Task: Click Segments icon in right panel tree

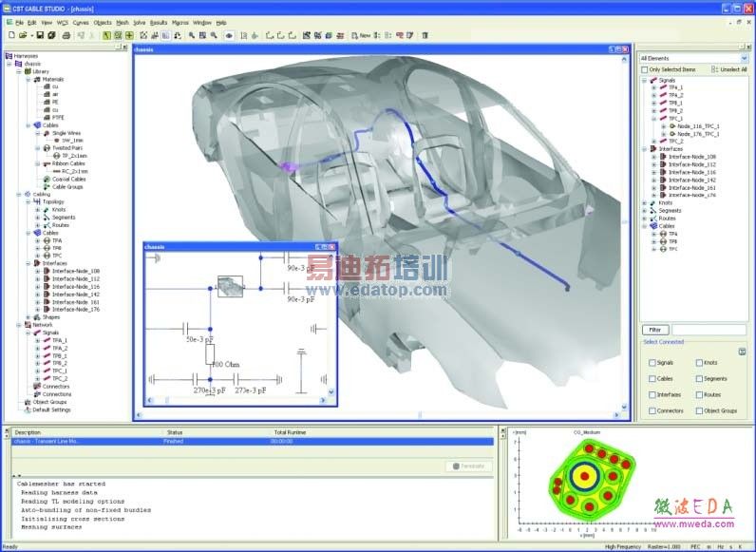Action: point(653,210)
